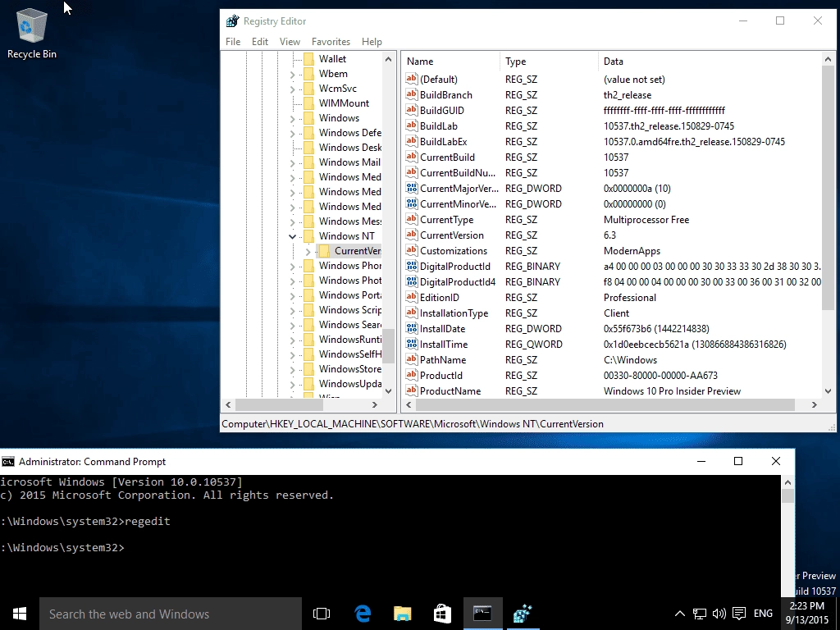Select the EditionID string icon

point(412,297)
